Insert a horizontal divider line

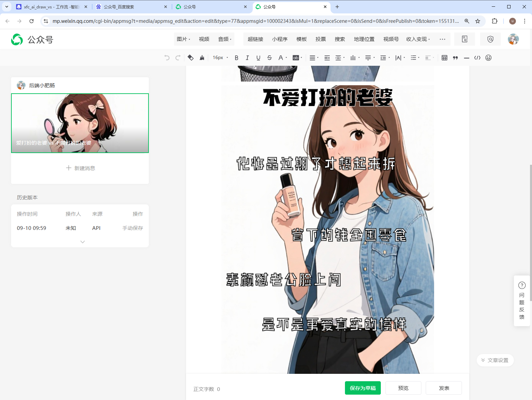pyautogui.click(x=466, y=58)
